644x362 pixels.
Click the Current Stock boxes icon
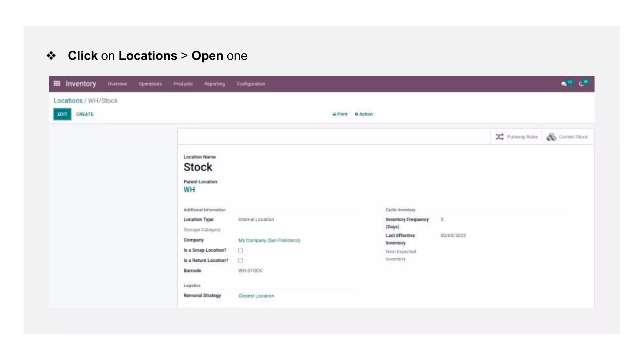click(551, 137)
